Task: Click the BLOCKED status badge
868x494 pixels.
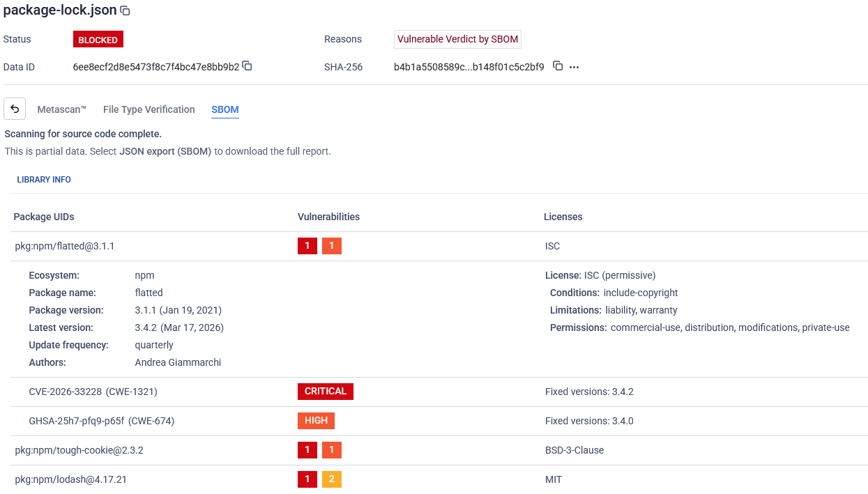Action: [x=98, y=40]
